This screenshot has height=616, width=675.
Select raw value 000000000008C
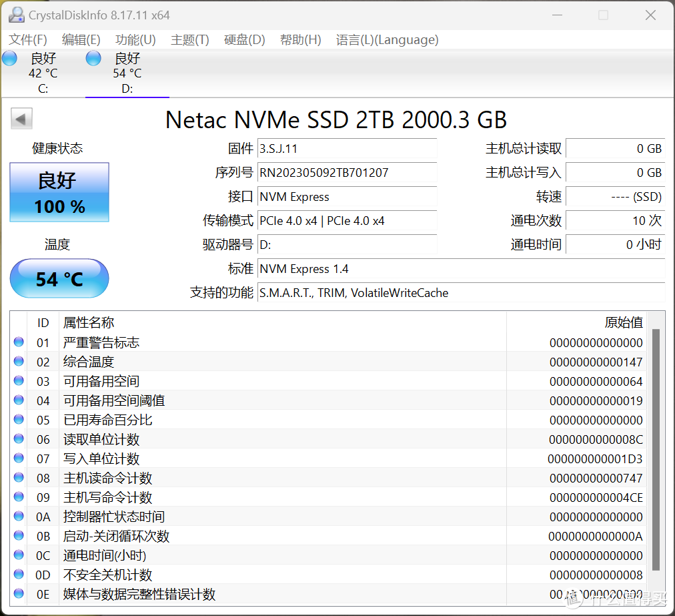(x=596, y=440)
